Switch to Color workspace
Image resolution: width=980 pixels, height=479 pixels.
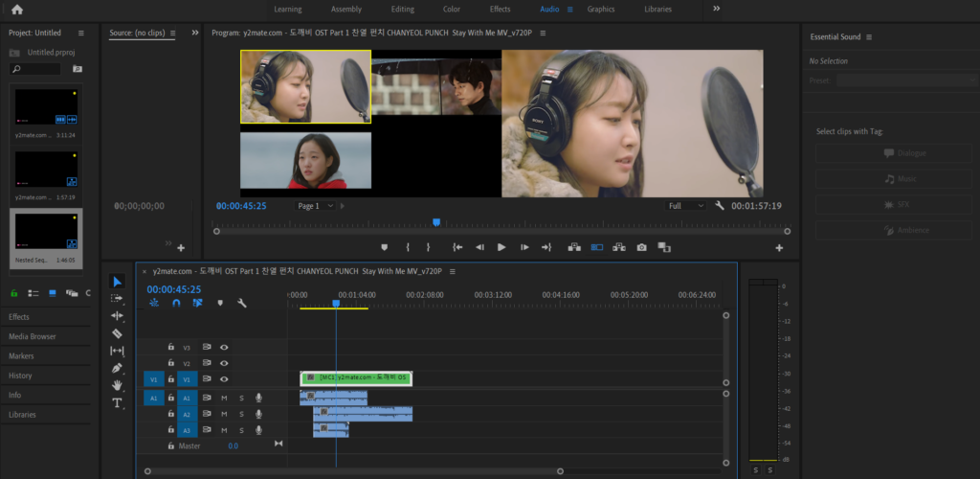click(x=452, y=9)
